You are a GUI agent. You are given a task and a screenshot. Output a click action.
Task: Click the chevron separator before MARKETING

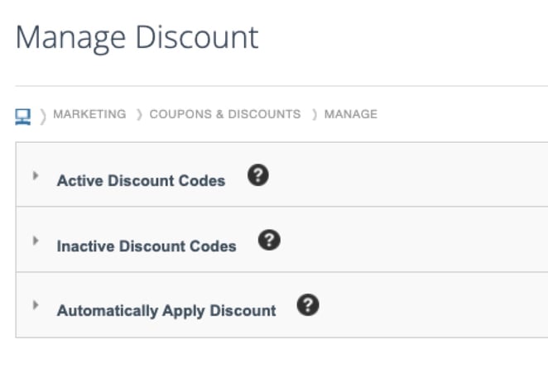[x=43, y=117]
